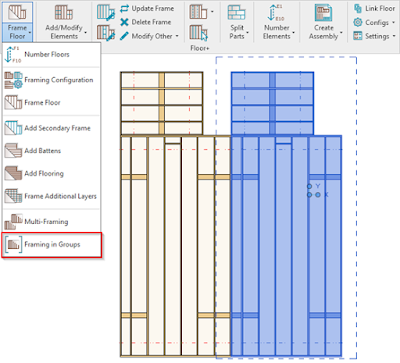
Task: Select the beige unselected floor frame
Action: [175, 214]
